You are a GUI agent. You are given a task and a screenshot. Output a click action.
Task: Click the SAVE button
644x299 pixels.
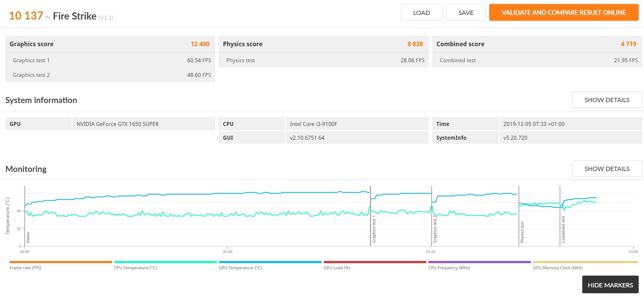pyautogui.click(x=466, y=13)
